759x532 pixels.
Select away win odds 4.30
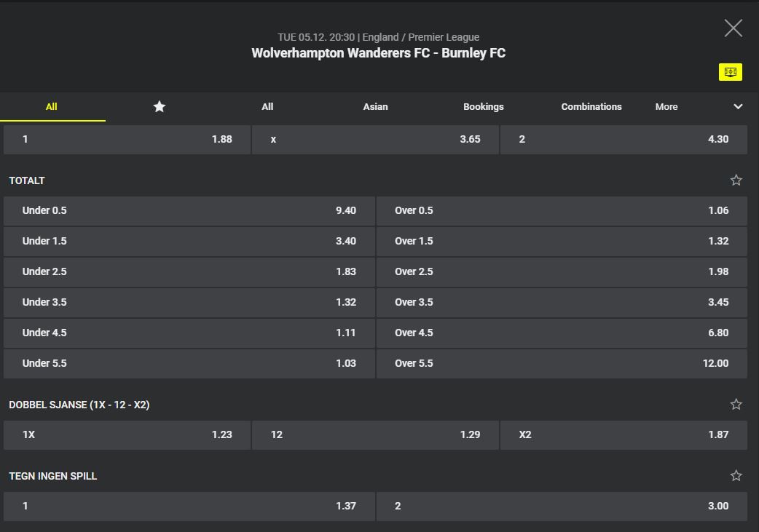pos(624,139)
